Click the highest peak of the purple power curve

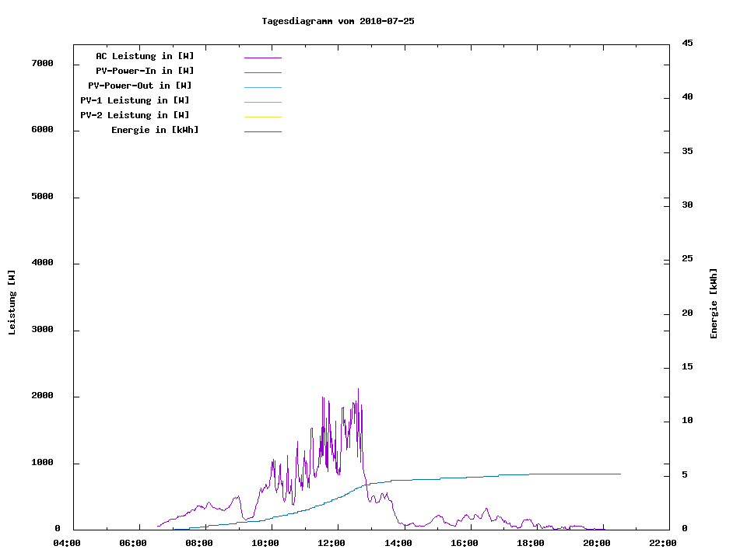(x=358, y=390)
